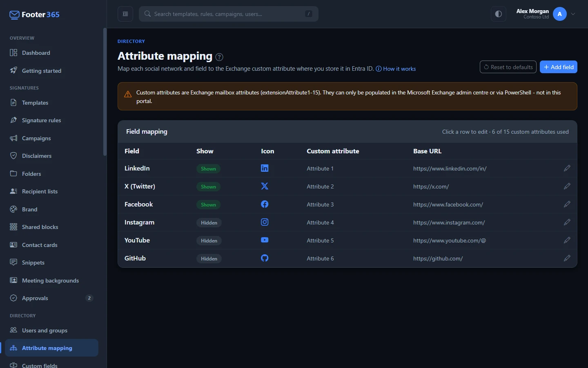The image size is (588, 368).
Task: Click the YouTube brand icon
Action: point(265,240)
